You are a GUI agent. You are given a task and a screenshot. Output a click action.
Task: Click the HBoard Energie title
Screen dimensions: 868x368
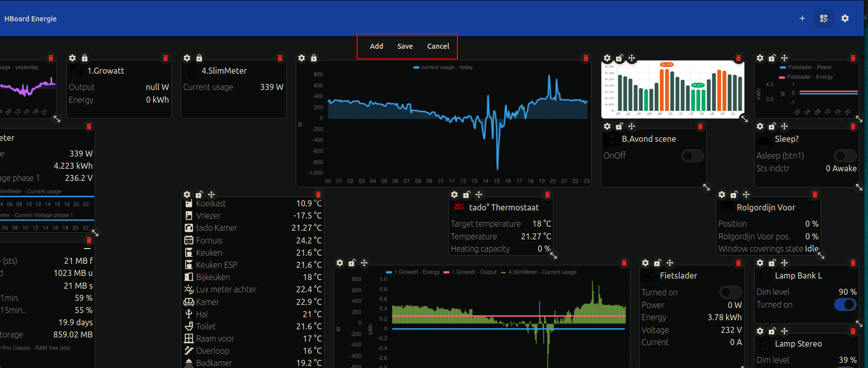pos(31,19)
